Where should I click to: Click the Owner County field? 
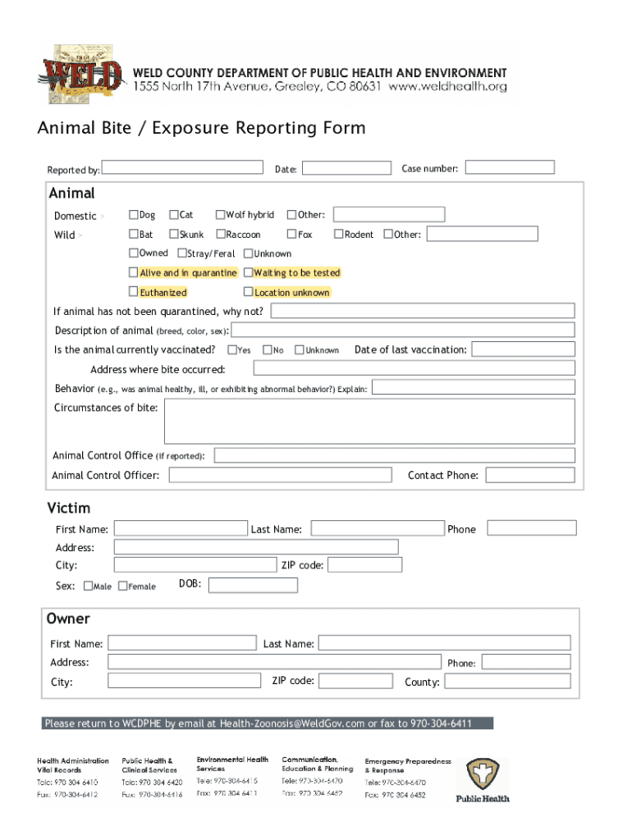(507, 681)
